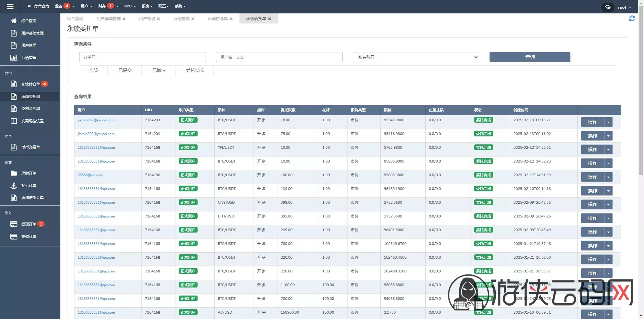Image resolution: width=644 pixels, height=319 pixels.
Task: Open 矿机订单 anchor icon in sidebar
Action: coord(14,186)
